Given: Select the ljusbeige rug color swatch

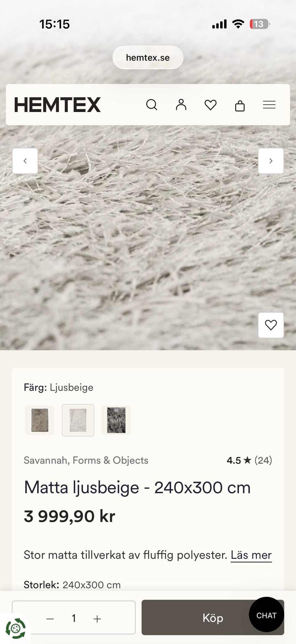Looking at the screenshot, I should 78,420.
